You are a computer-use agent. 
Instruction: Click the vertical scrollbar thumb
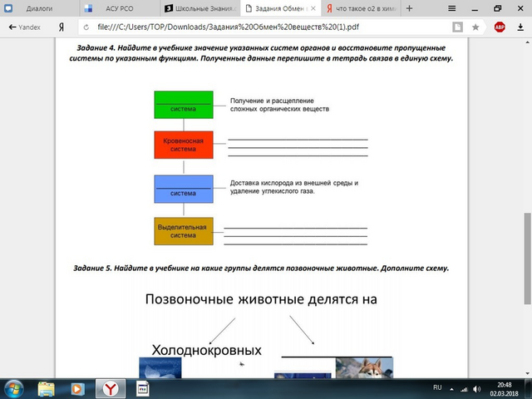527,259
